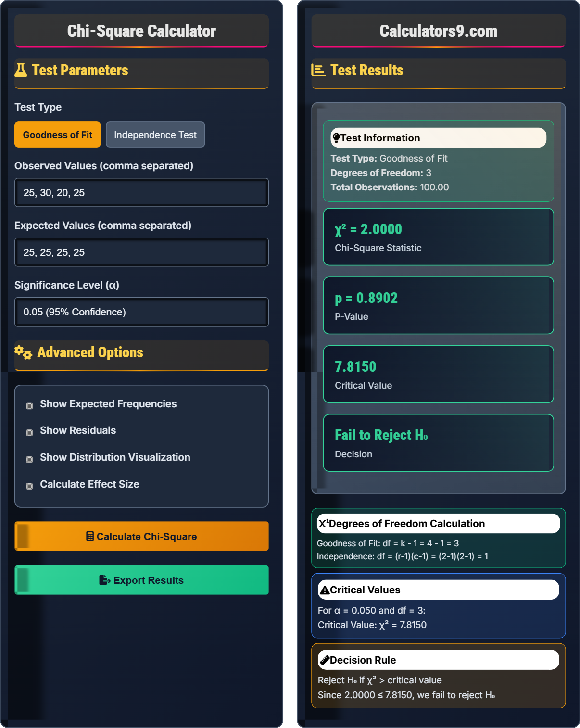
Task: Click the chart icon beside Test Results
Action: [318, 70]
